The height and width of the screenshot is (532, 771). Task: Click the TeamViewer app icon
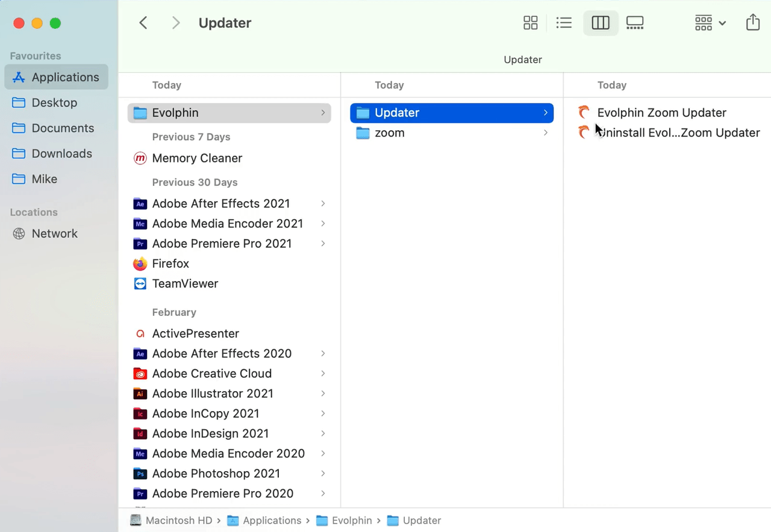point(140,283)
